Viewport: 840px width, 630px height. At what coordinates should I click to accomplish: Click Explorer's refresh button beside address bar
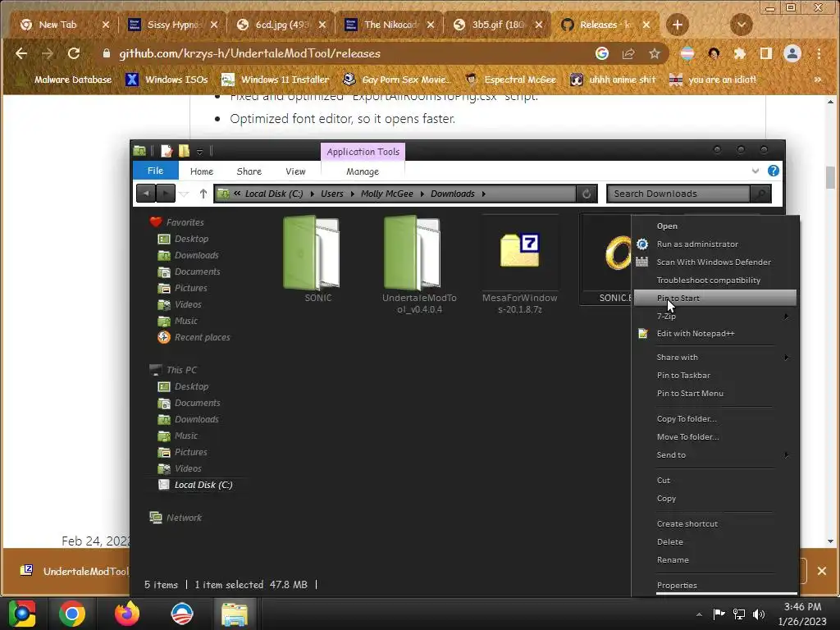coord(587,194)
